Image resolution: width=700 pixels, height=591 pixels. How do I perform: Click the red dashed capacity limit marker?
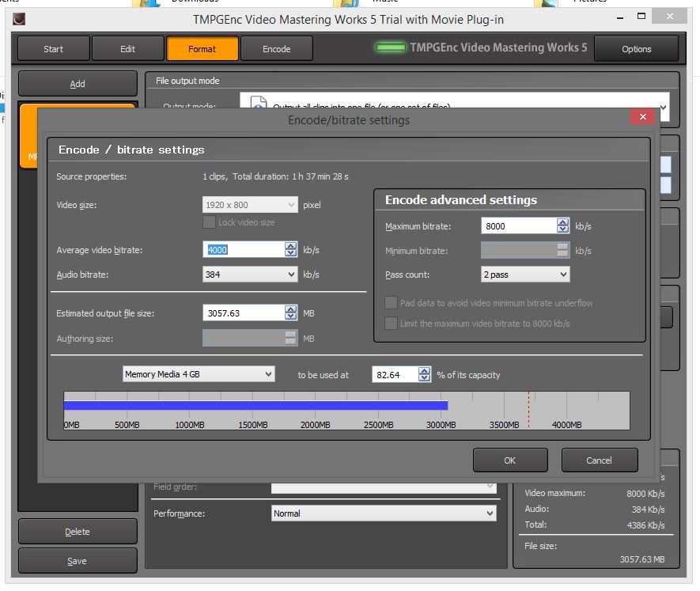pos(529,410)
